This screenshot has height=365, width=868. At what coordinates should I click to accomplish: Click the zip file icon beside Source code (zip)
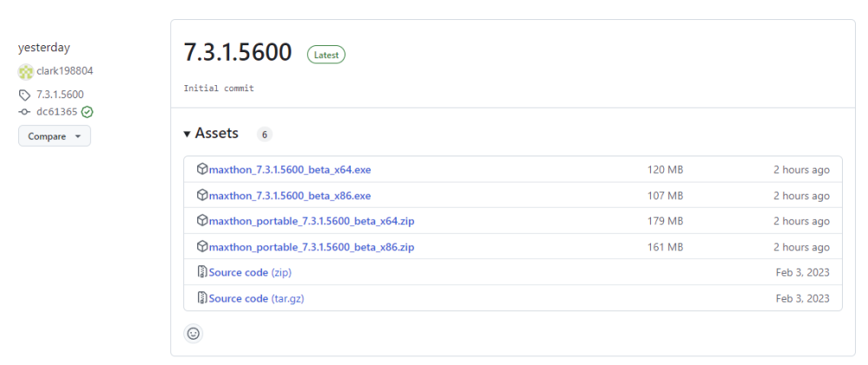[x=202, y=272]
